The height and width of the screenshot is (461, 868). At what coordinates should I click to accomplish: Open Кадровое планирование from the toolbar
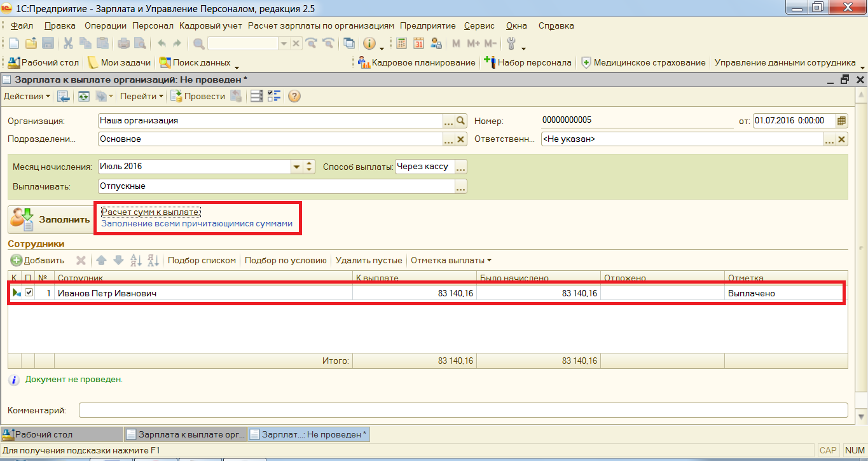pyautogui.click(x=417, y=63)
